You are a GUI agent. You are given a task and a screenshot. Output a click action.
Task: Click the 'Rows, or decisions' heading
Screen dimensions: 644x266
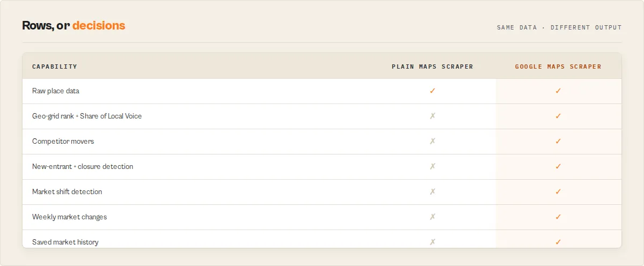pos(74,25)
